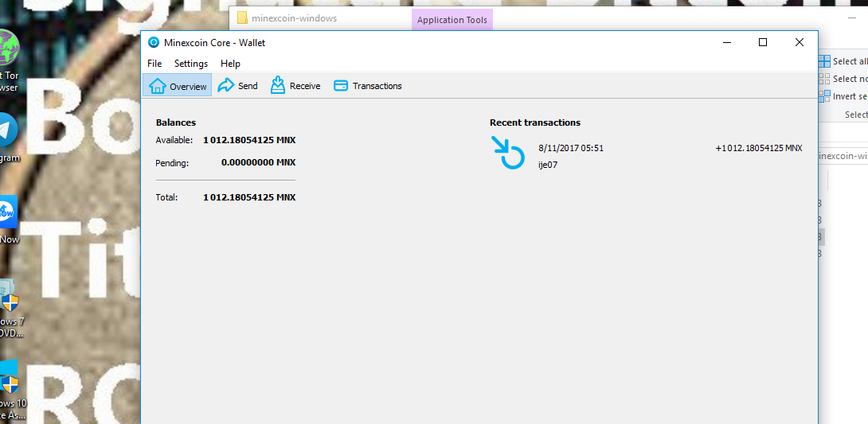Click the minexcoin-windows folder icon in Explorer title
Image resolution: width=868 pixels, height=424 pixels.
(x=242, y=18)
